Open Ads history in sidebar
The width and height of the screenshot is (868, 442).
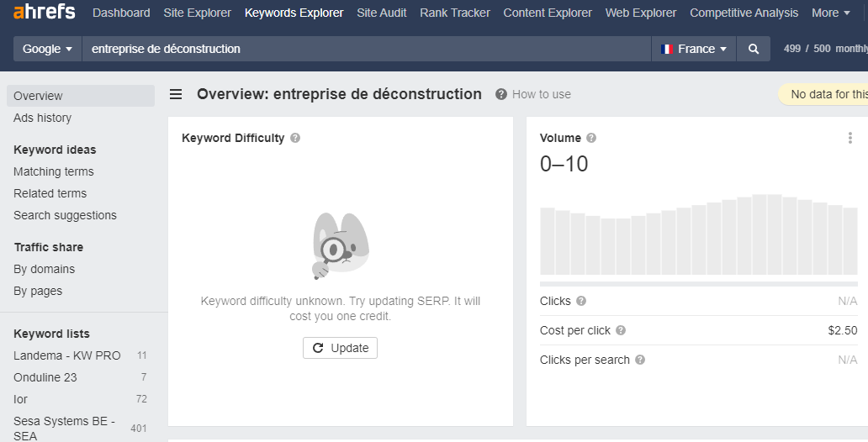(x=43, y=118)
